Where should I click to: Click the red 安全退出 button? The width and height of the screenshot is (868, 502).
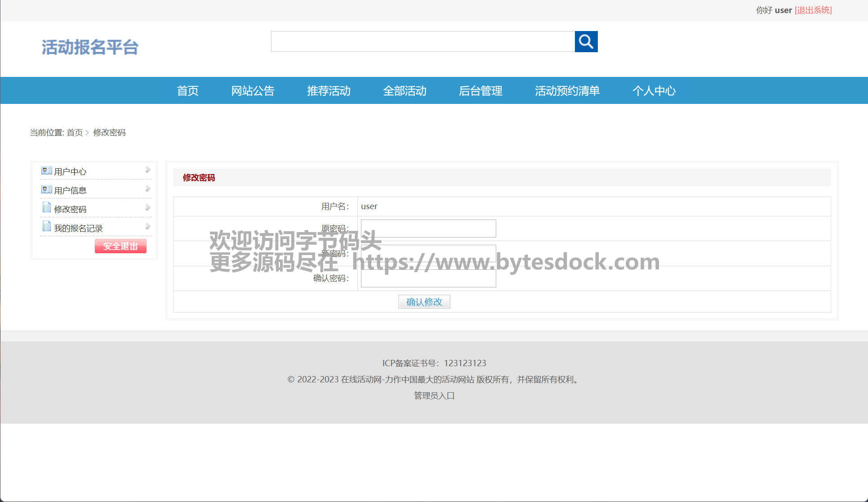[x=120, y=246]
